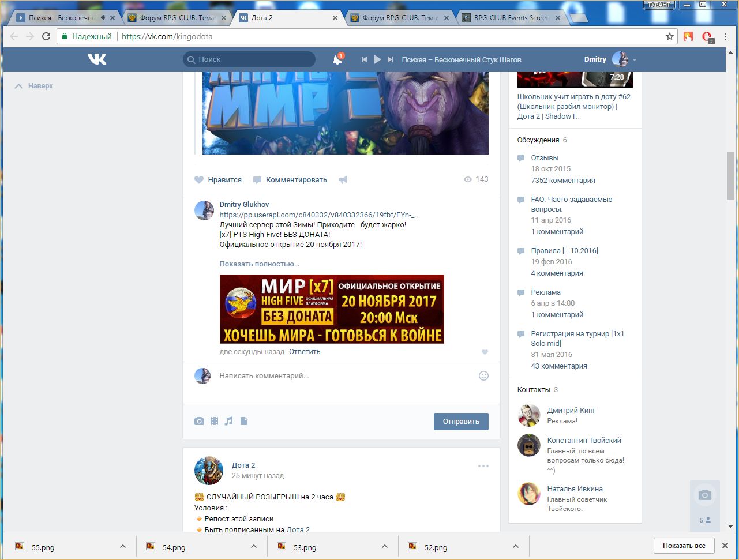This screenshot has height=560, width=739.
Task: Skip to previous track in VK player
Action: pos(364,59)
